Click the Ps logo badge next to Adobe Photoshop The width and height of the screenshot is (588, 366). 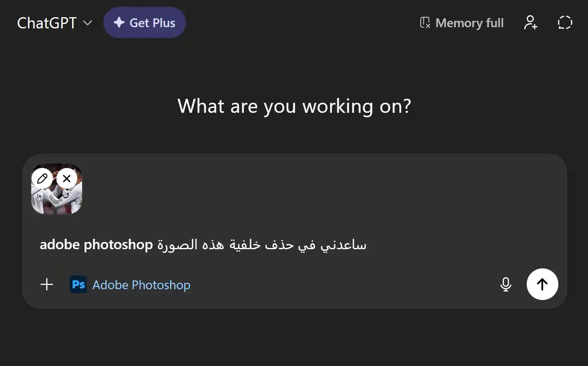pyautogui.click(x=79, y=284)
